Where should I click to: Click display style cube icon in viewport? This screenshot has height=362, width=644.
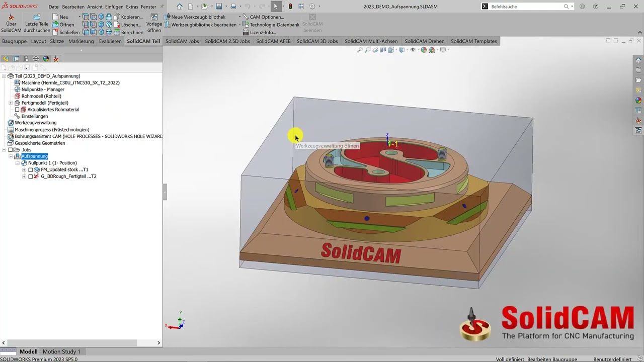tap(401, 50)
